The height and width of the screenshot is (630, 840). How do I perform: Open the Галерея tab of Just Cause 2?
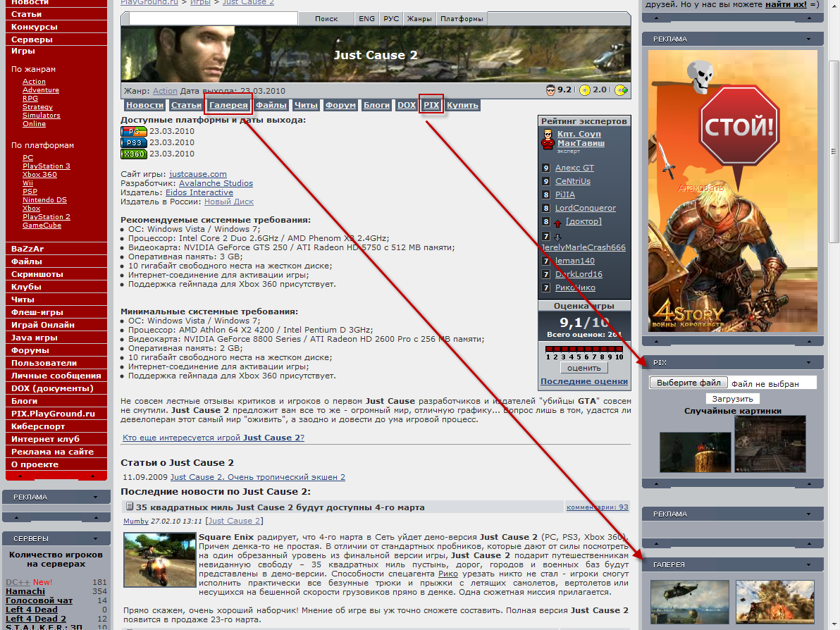(x=228, y=105)
